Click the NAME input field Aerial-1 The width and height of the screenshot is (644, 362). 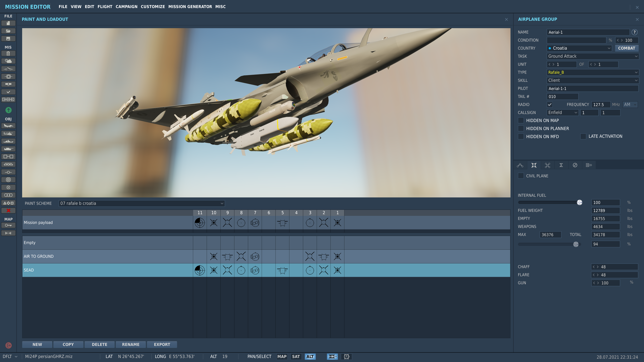[588, 32]
